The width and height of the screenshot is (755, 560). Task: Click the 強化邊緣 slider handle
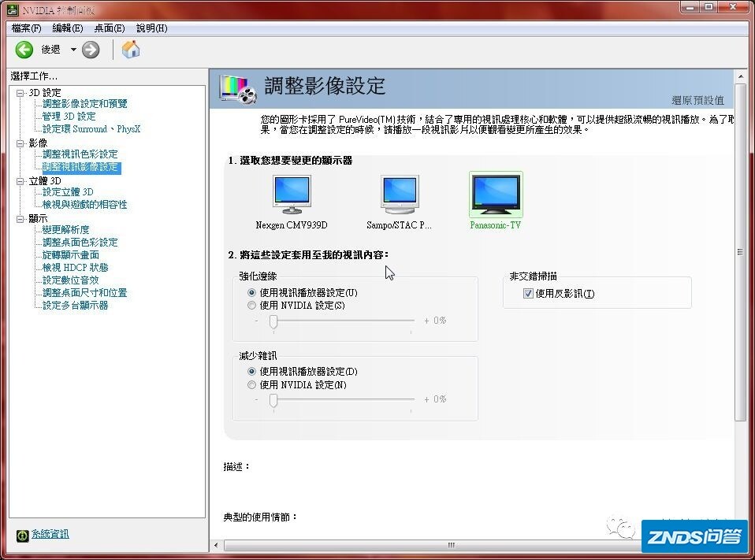pos(273,322)
